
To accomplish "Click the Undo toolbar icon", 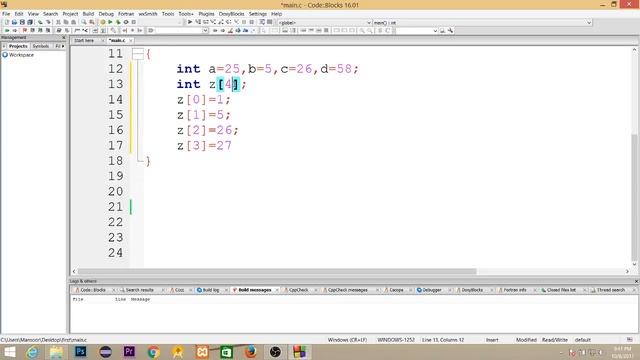I will (40, 22).
